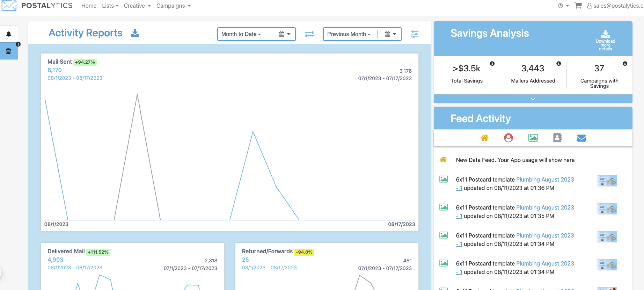Open the first period calendar picker
Viewport: 644px width, 290px height.
[x=284, y=34]
